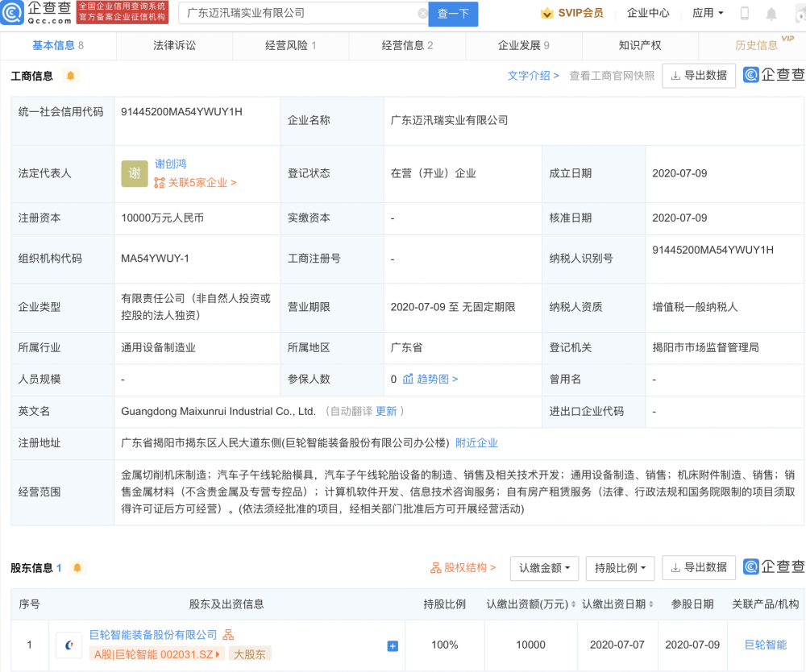Click the bell icon beside 工商信息
The height and width of the screenshot is (672, 806).
pos(71,76)
